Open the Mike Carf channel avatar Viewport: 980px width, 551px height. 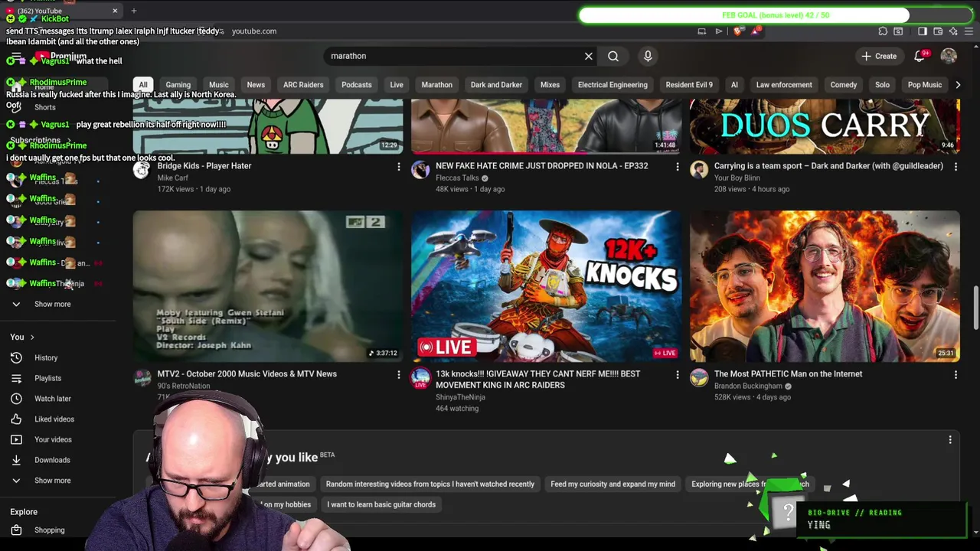click(x=142, y=169)
